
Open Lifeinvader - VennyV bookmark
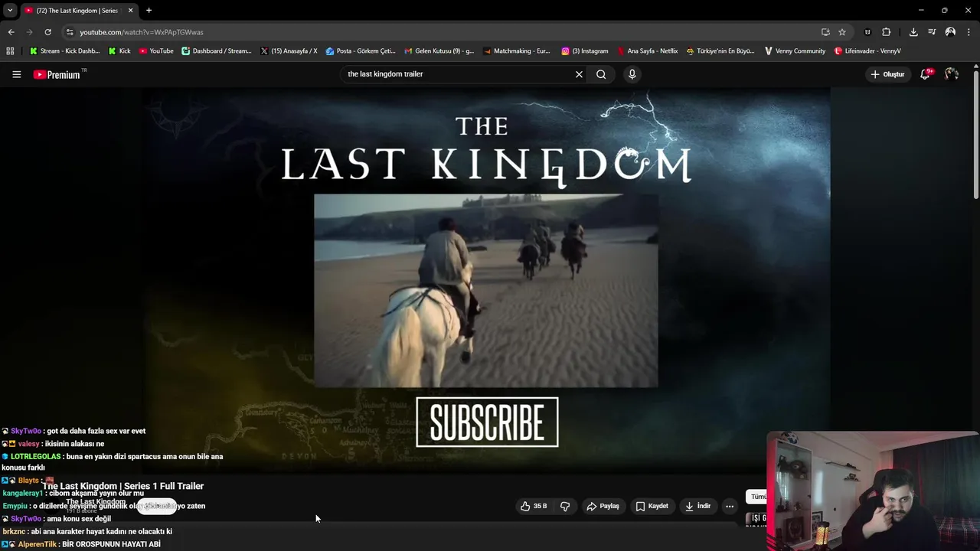[x=867, y=51]
